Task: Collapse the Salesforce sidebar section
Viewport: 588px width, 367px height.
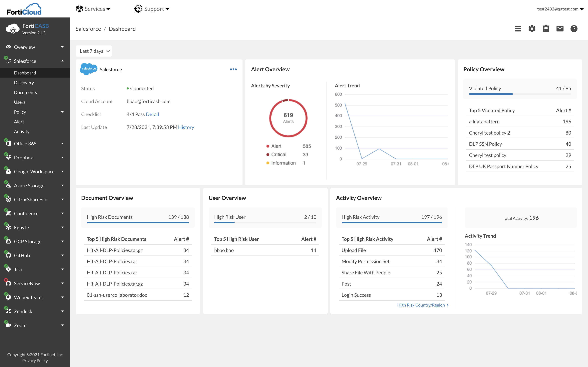Action: 62,61
